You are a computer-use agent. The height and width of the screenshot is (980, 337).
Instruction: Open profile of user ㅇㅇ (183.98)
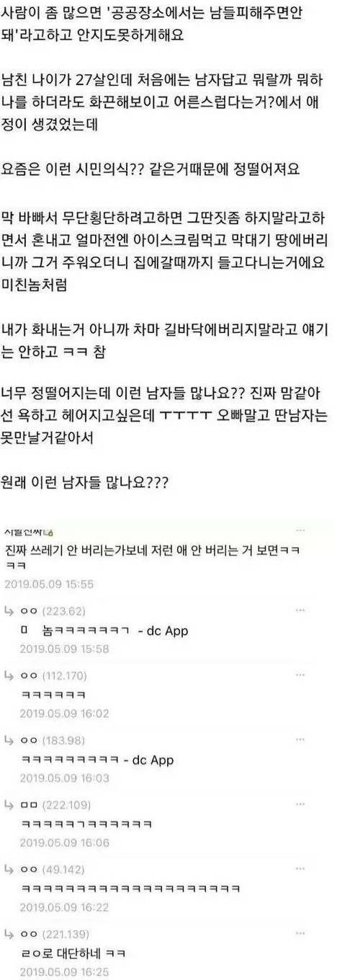pos(50,740)
